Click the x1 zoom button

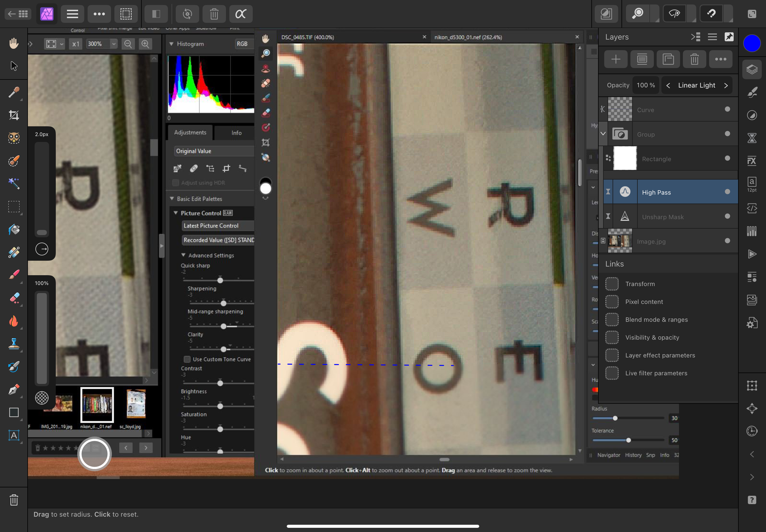click(x=76, y=44)
